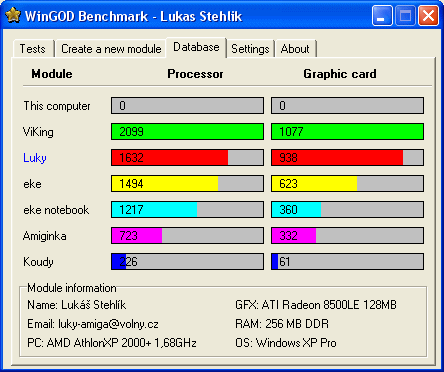This screenshot has width=444, height=372.
Task: Click This computer's empty processor bar
Action: (187, 106)
